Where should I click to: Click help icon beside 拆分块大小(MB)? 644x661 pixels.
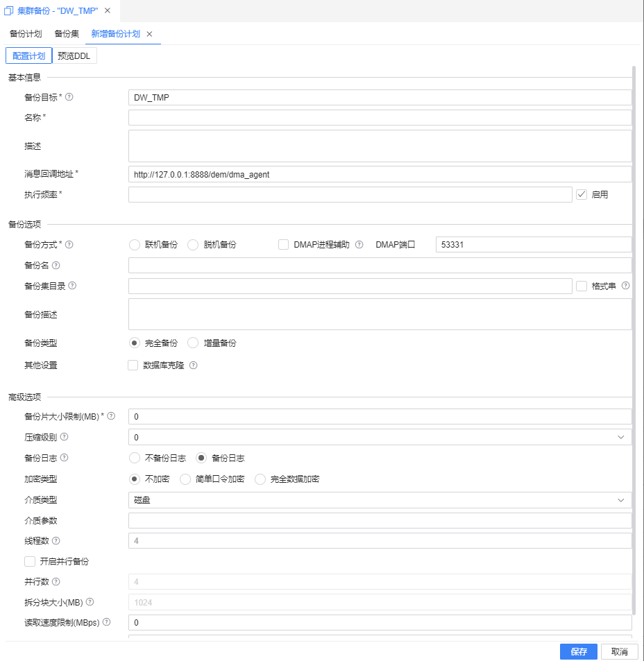[90, 602]
